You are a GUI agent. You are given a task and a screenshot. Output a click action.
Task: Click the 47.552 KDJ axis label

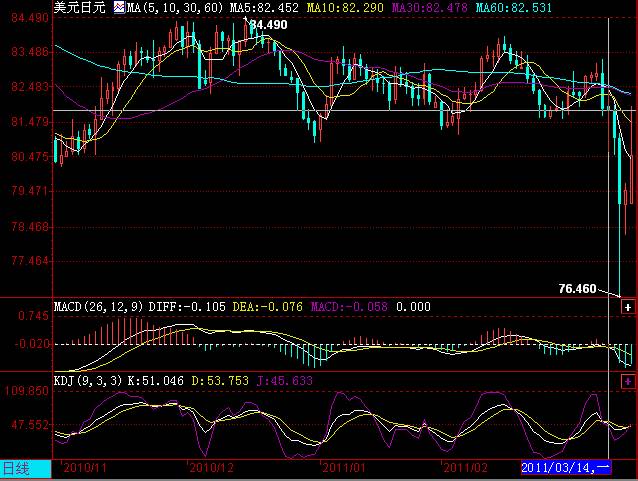(30, 425)
